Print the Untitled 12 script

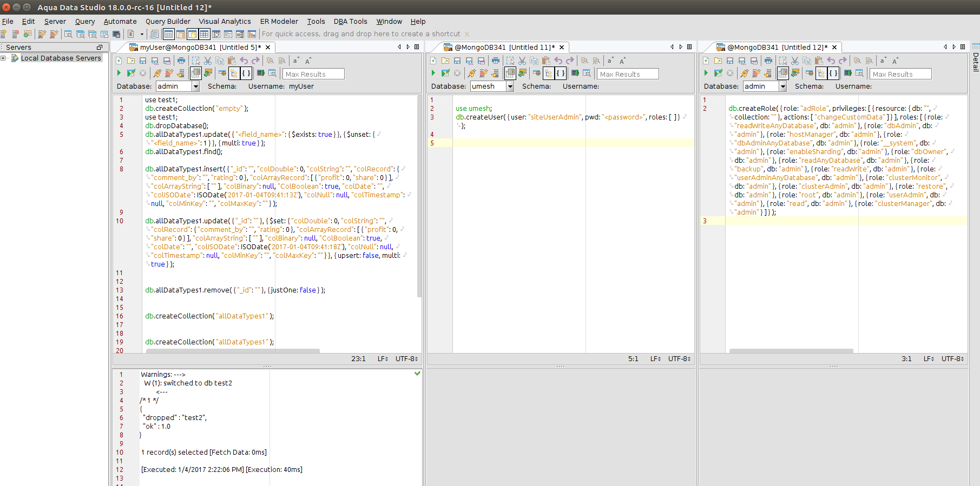pos(768,61)
